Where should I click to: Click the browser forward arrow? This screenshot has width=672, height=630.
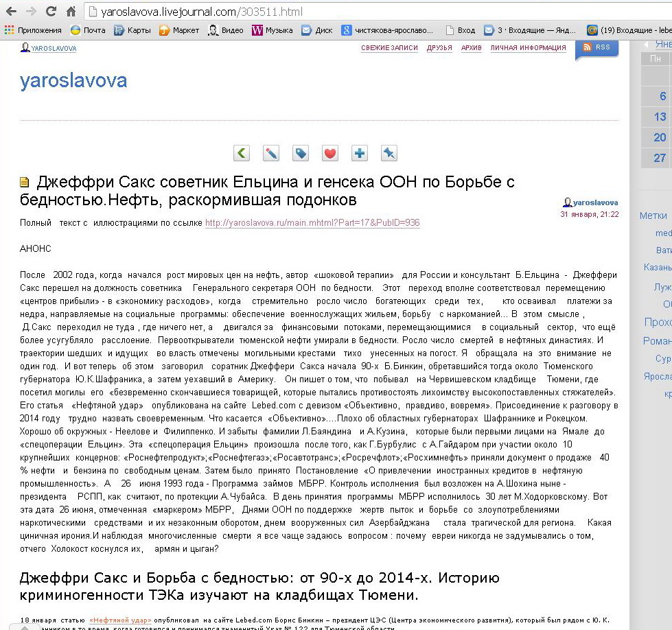coord(31,12)
